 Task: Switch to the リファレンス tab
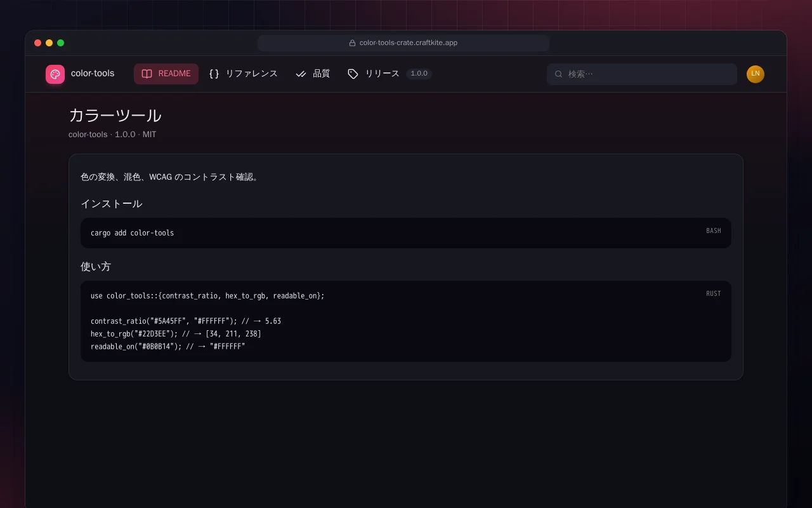244,74
